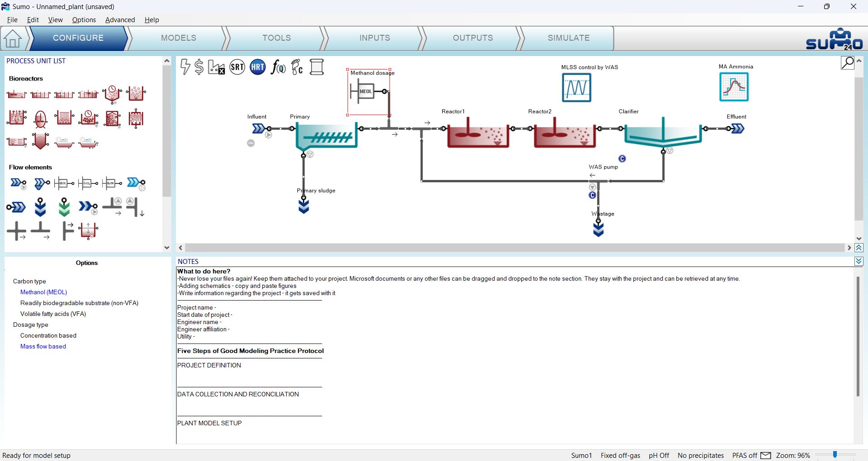Open the OUTPUTS step button
This screenshot has width=868, height=461.
[x=473, y=38]
